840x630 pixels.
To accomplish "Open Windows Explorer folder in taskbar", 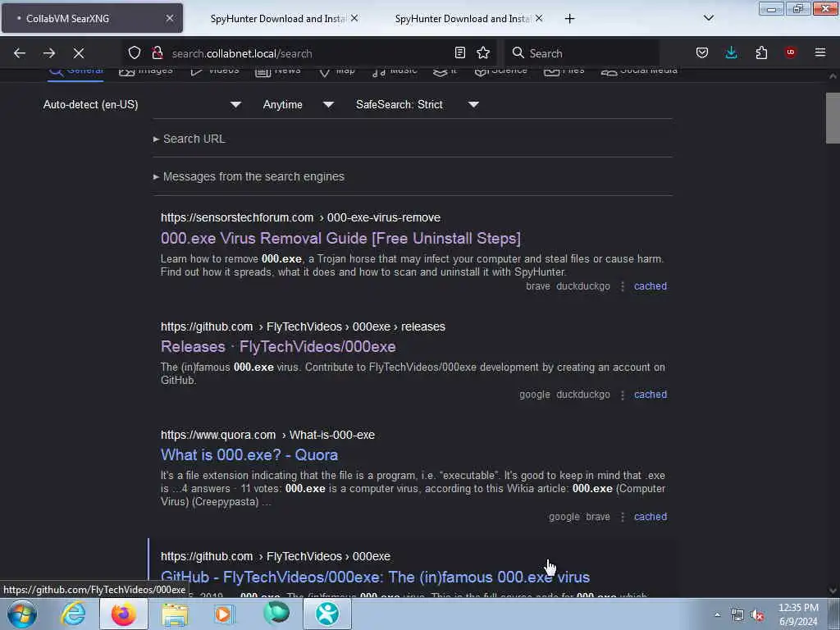I will pos(175,614).
